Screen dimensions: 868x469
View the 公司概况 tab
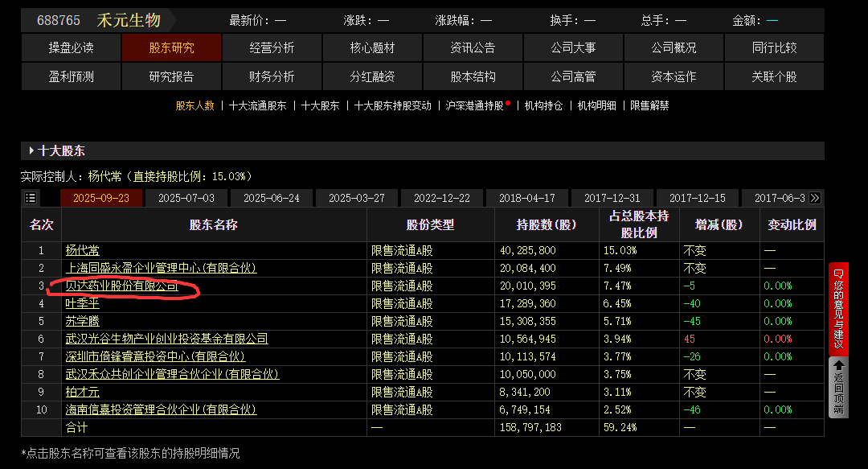(674, 47)
